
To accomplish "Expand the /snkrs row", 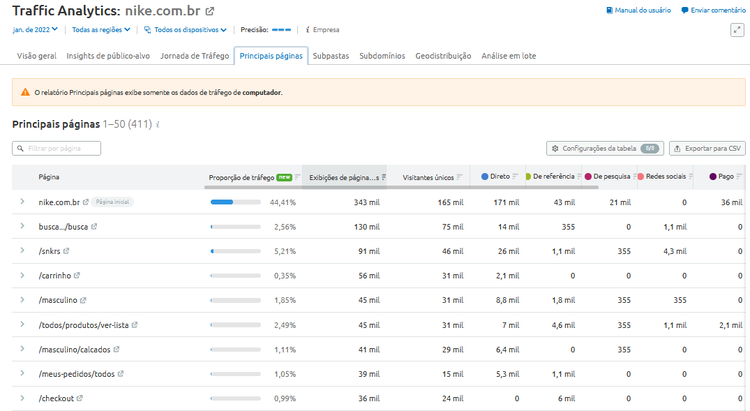I will click(22, 250).
